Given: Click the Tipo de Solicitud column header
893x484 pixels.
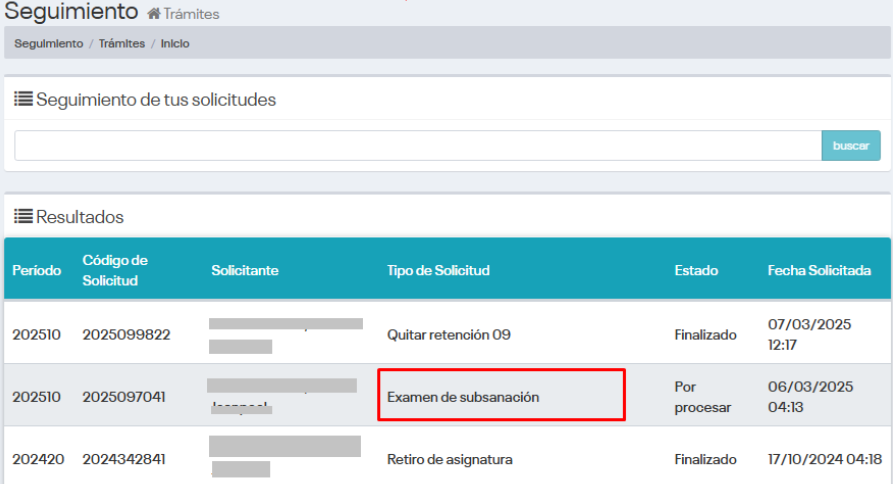Looking at the screenshot, I should tap(438, 271).
